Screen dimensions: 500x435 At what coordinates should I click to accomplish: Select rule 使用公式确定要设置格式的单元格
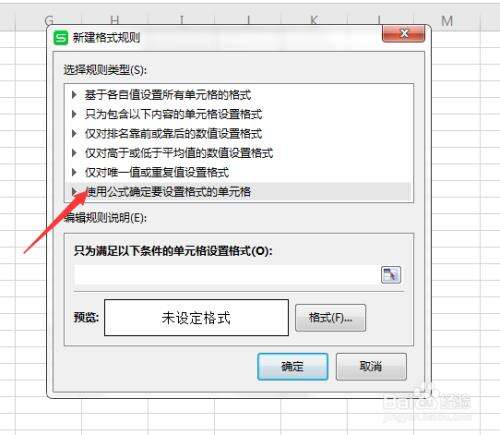coord(238,192)
